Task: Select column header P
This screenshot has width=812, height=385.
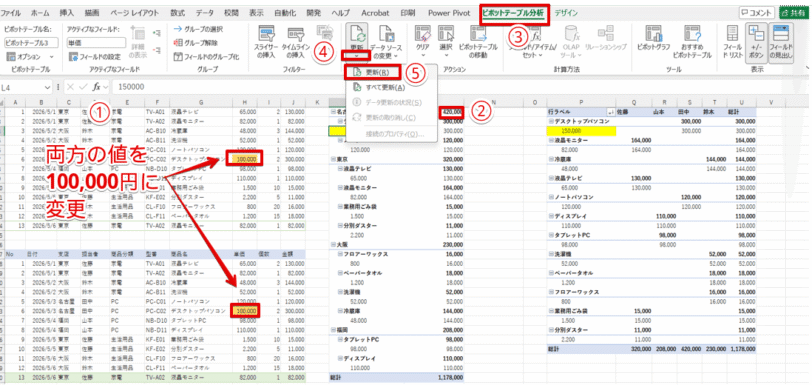Action: click(x=581, y=102)
